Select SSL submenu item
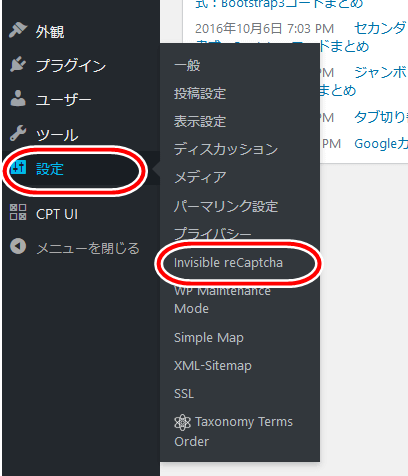 (184, 394)
